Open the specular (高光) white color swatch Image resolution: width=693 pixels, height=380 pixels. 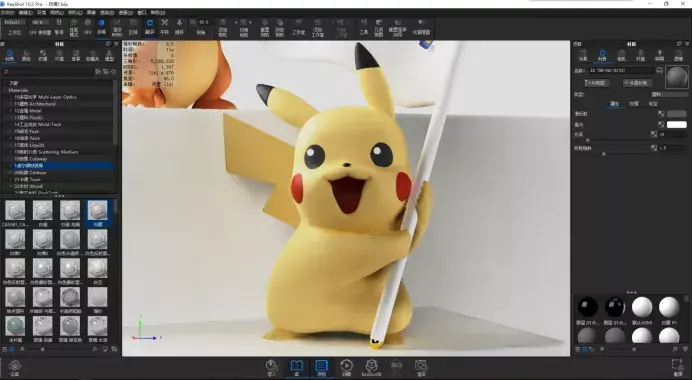677,125
